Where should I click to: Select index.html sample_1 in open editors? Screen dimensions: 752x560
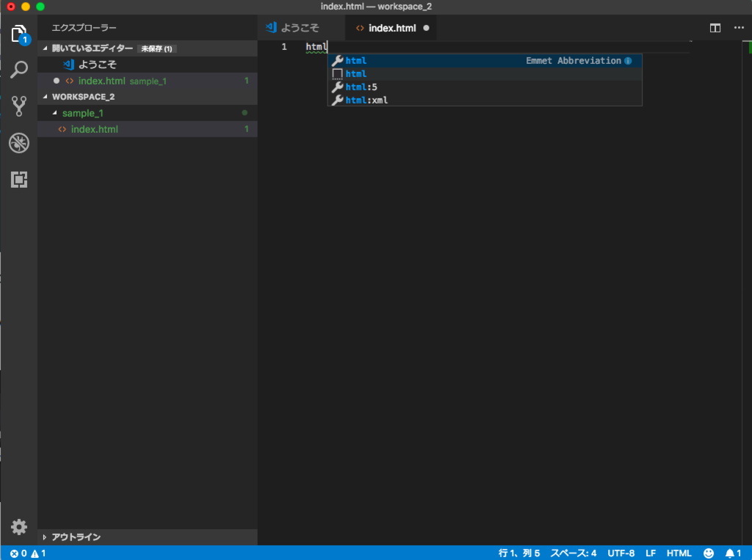pos(148,81)
